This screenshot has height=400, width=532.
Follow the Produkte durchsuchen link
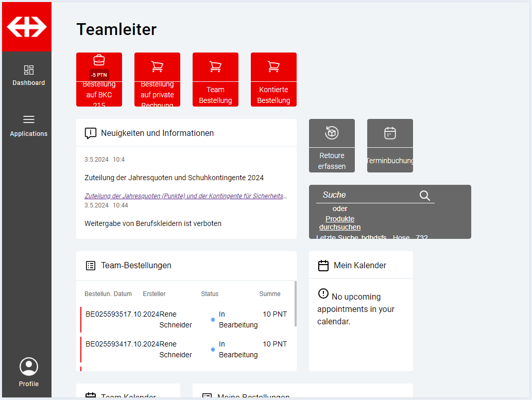(x=340, y=223)
